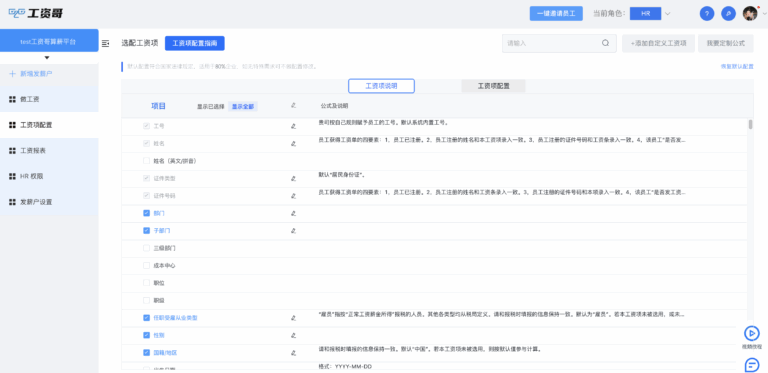Click the test工资哥算薪平台 account button

[49, 41]
